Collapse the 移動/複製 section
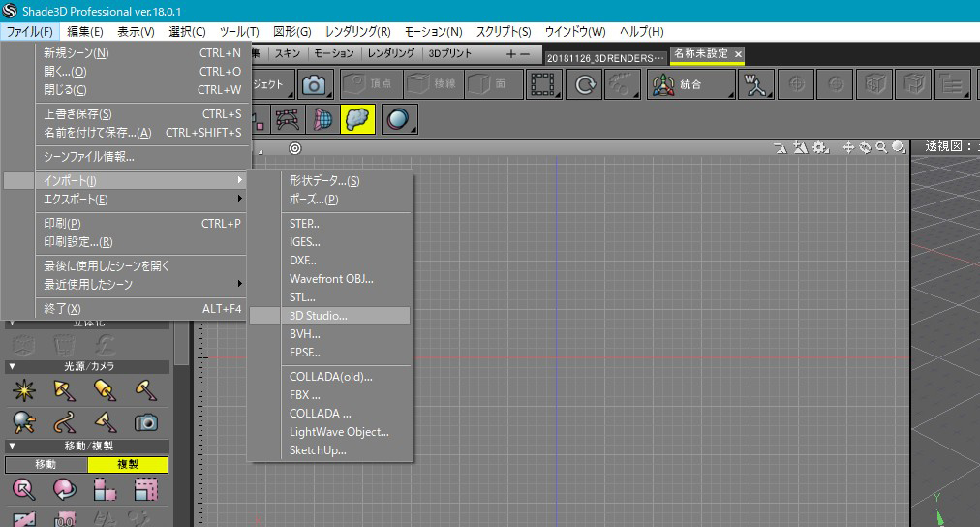Viewport: 980px width, 527px height. [x=12, y=446]
